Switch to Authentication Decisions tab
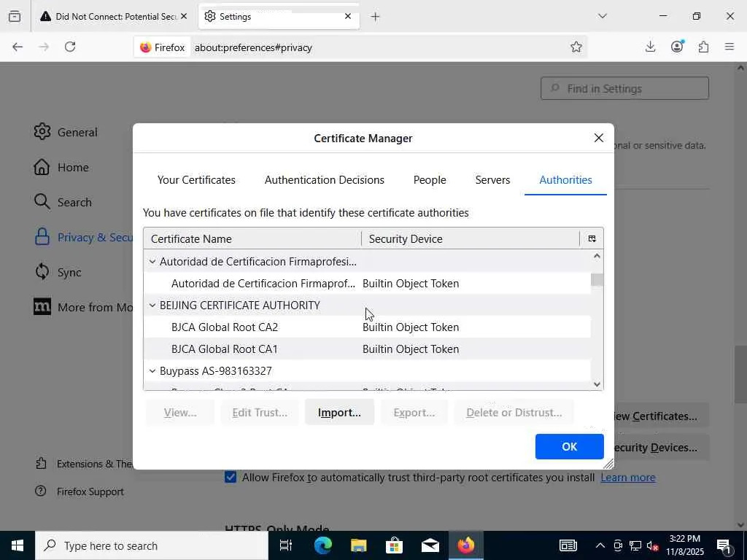 [325, 180]
